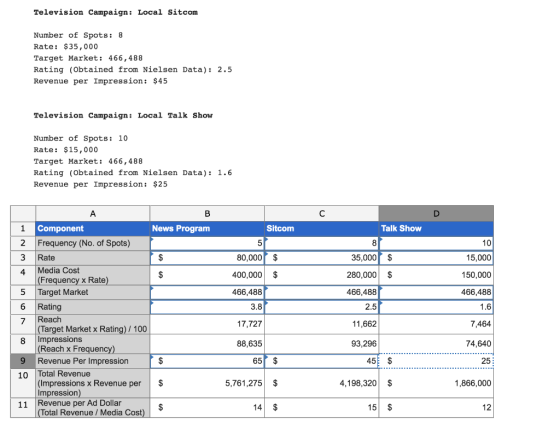Viewport: 560px width, 423px height.
Task: Select Talk Show rating cell 1.6
Action: click(x=436, y=307)
